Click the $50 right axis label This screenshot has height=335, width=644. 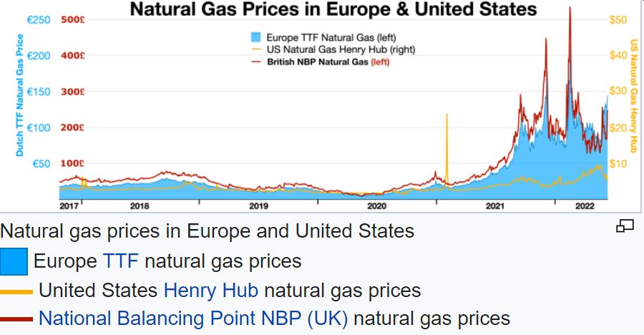click(x=618, y=19)
